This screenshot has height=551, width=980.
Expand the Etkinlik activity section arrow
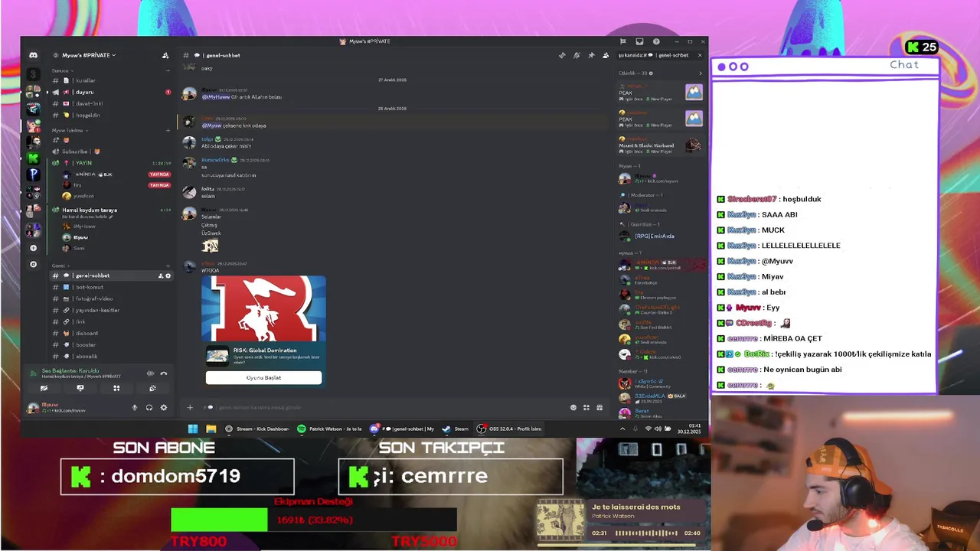pyautogui.click(x=700, y=73)
